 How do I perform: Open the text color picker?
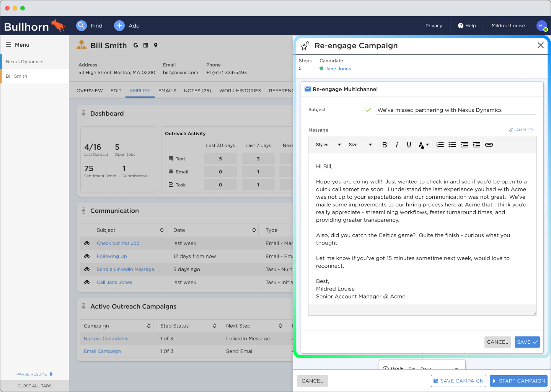423,145
